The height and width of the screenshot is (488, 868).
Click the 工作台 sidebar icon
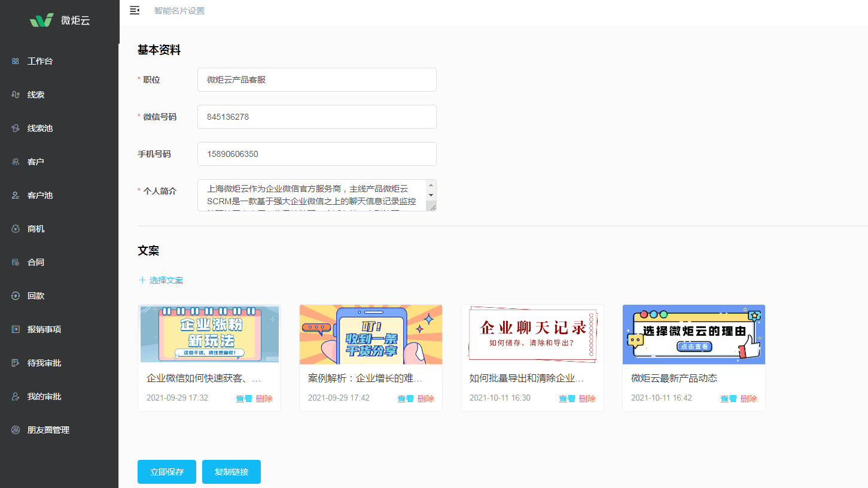click(x=15, y=61)
